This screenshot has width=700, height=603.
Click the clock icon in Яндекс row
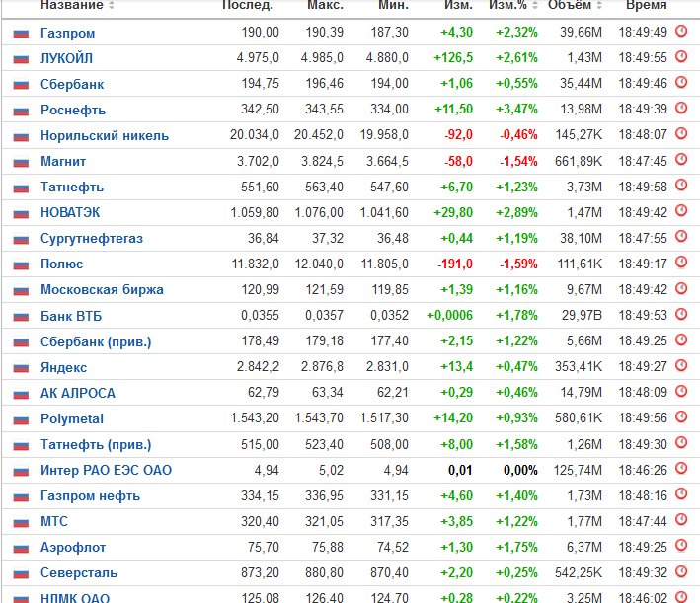(x=681, y=365)
